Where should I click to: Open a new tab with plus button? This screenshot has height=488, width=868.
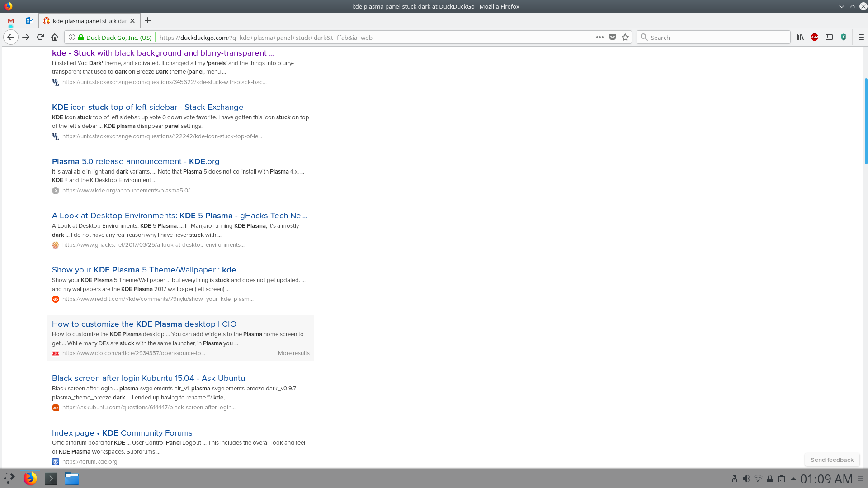[148, 20]
